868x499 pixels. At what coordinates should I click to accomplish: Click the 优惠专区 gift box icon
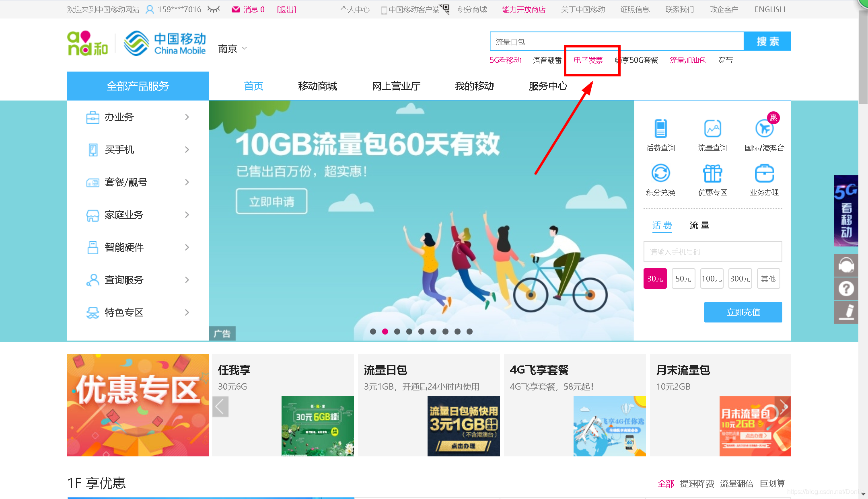712,173
